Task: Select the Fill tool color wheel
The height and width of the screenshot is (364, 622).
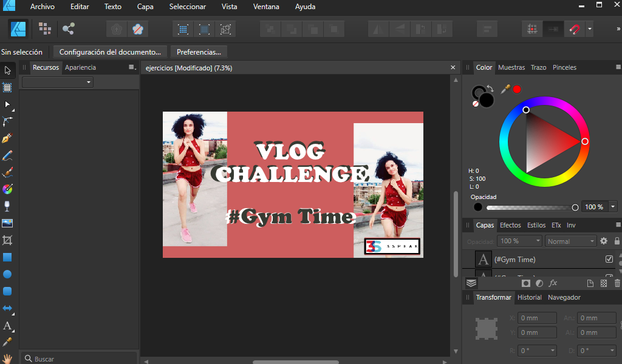Action: tap(7, 189)
